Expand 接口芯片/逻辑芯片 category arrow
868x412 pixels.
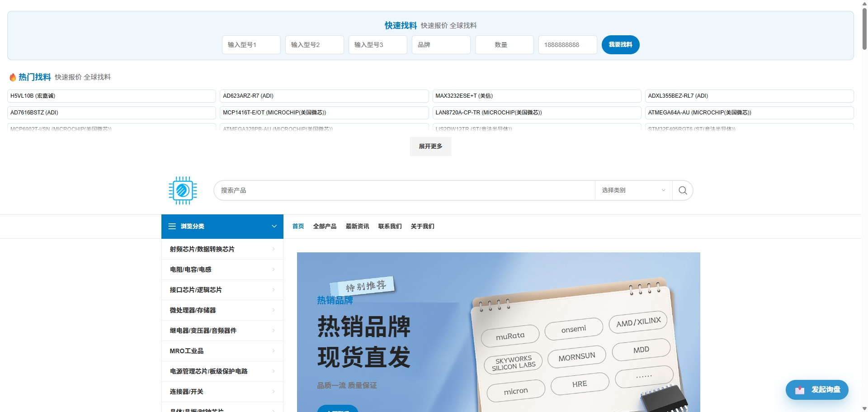pyautogui.click(x=274, y=290)
